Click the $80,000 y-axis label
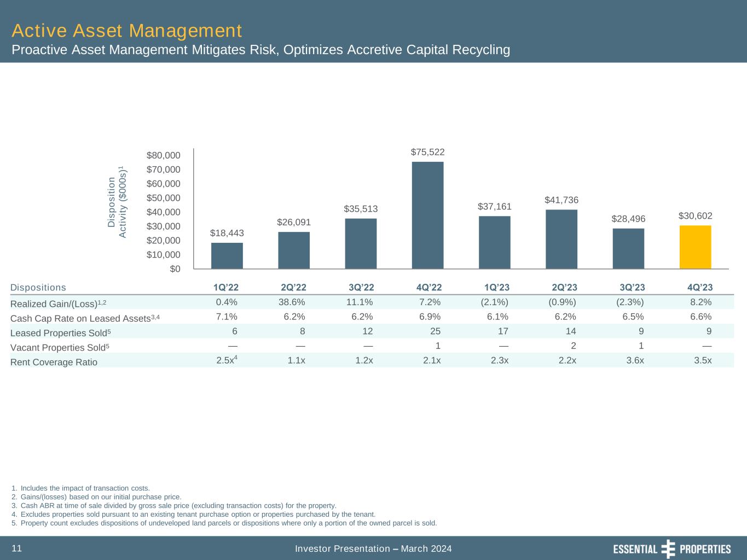 click(163, 155)
